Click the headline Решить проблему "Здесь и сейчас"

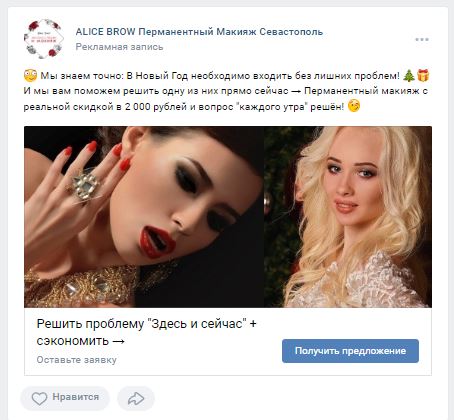point(142,324)
